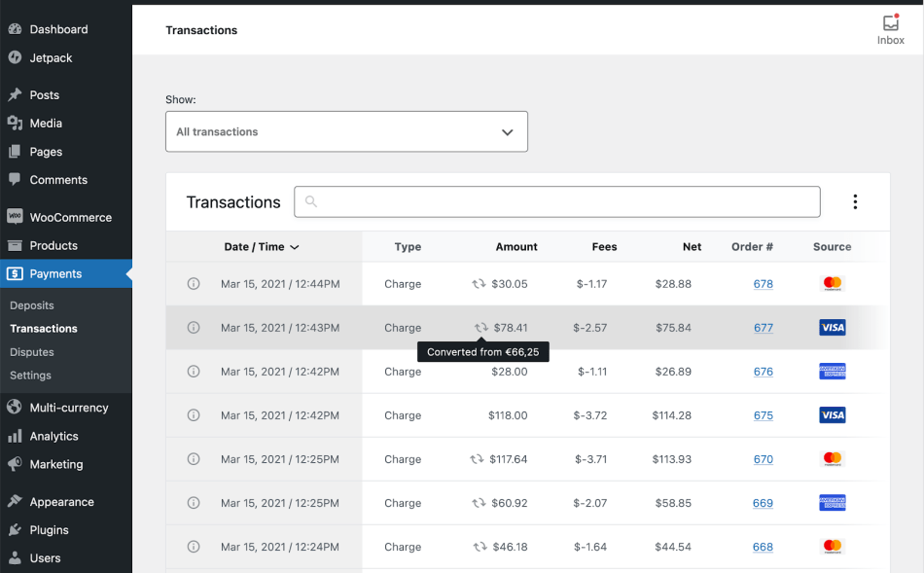Screen dimensions: 924x573
Task: Open the WooCommerce menu
Action: point(70,217)
